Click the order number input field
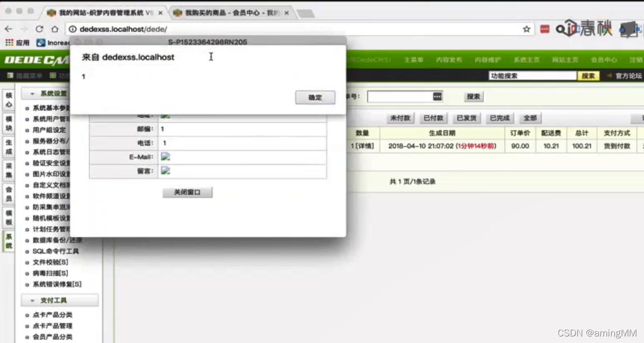The height and width of the screenshot is (343, 644). pos(405,96)
